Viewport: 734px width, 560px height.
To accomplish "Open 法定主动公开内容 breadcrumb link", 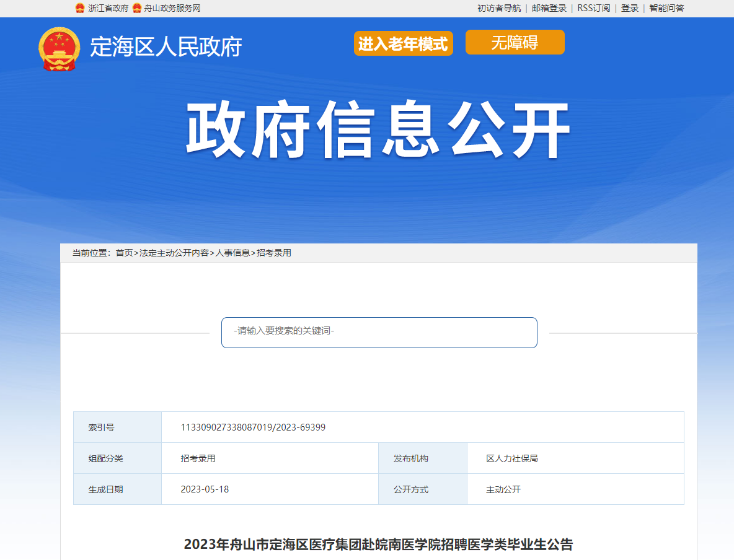I will click(x=174, y=253).
